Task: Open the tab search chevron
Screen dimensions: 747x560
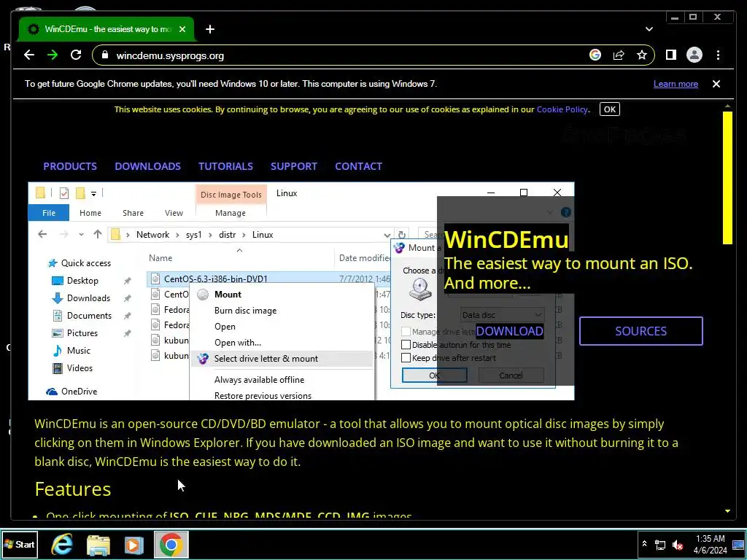Action: pyautogui.click(x=649, y=29)
